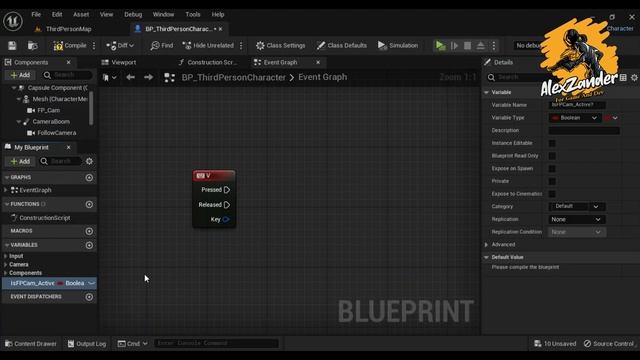Click Add button in My Blueprint panel
The image size is (640, 360).
click(20, 161)
